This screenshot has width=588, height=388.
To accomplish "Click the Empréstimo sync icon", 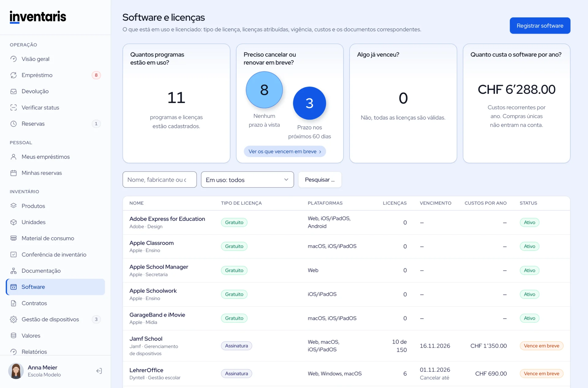I will click(x=13, y=75).
